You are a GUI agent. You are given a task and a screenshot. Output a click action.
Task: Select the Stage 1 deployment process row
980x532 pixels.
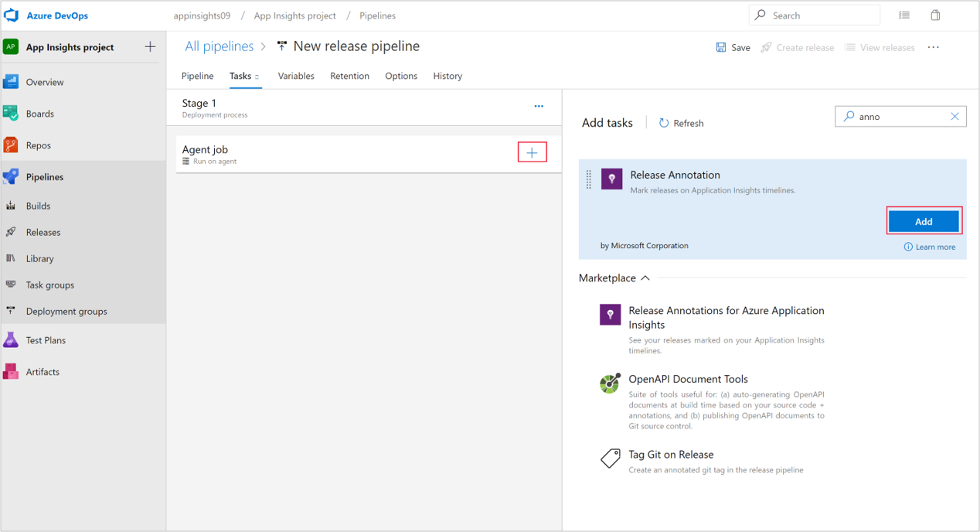[x=364, y=107]
